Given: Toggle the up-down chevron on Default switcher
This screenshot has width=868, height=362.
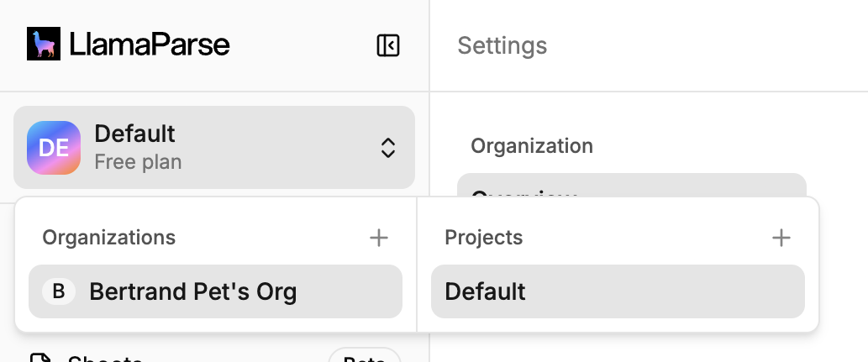Looking at the screenshot, I should click(x=387, y=148).
